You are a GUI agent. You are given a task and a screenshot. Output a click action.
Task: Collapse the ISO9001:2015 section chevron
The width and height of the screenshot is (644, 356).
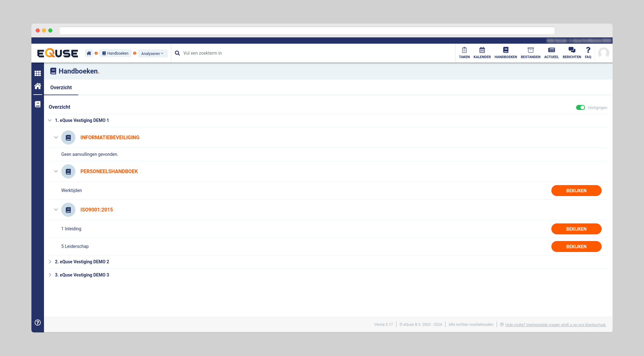click(x=56, y=210)
